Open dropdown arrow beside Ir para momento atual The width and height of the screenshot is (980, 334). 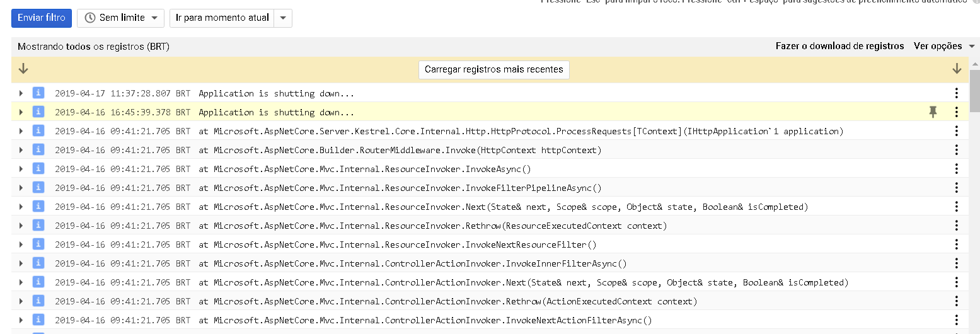(x=284, y=18)
